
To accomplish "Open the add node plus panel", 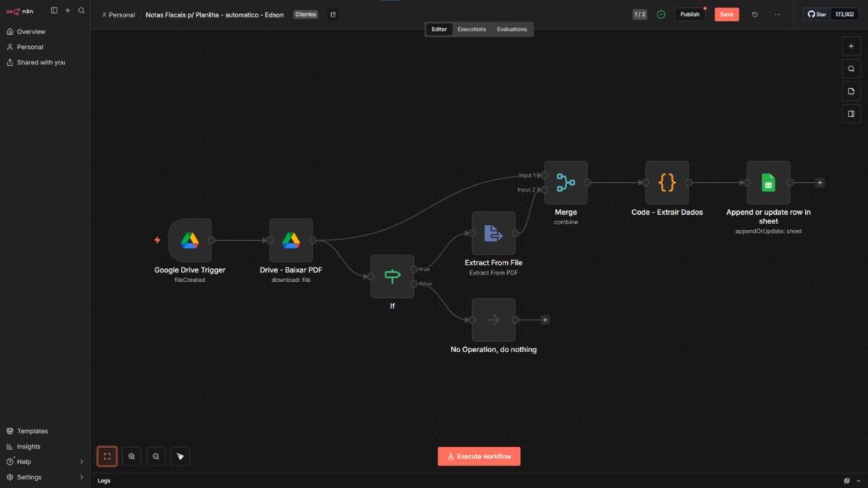I will (x=851, y=46).
